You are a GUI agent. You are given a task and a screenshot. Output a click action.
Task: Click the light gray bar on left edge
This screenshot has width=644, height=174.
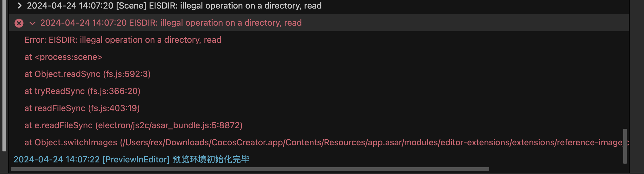click(4, 76)
